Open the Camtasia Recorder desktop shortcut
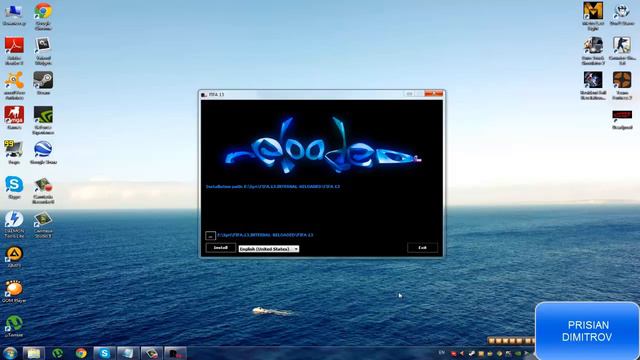 pyautogui.click(x=43, y=190)
